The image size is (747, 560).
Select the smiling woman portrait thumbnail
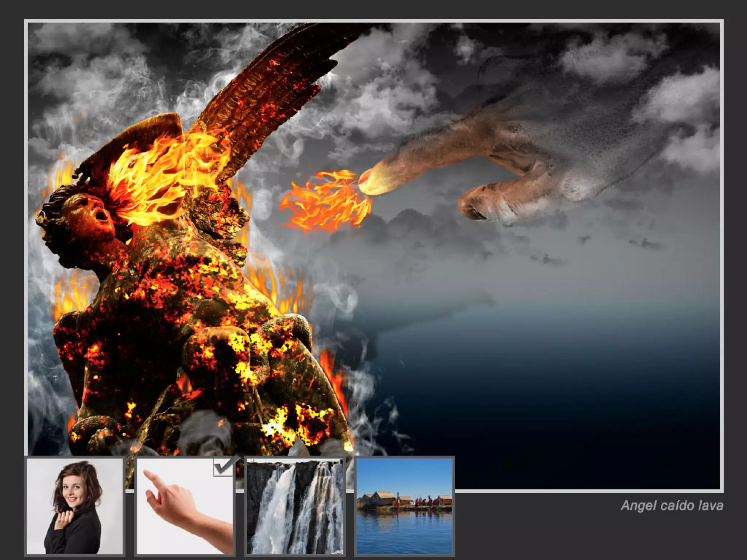pyautogui.click(x=75, y=506)
